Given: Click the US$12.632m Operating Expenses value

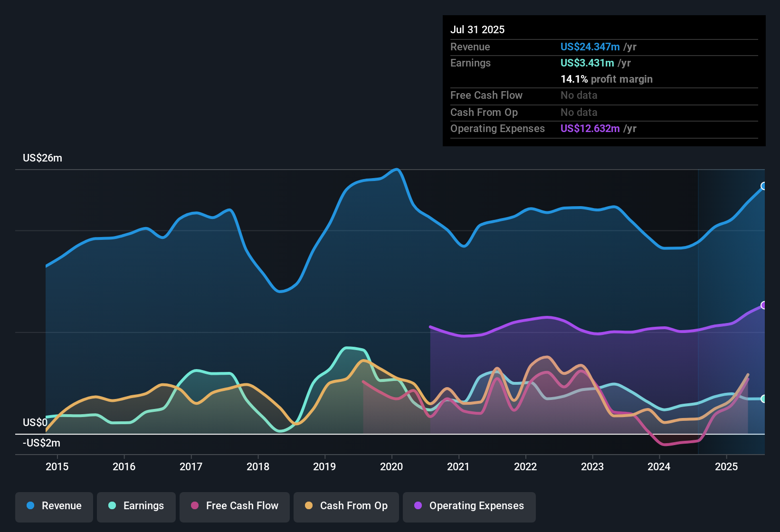Looking at the screenshot, I should tap(590, 128).
